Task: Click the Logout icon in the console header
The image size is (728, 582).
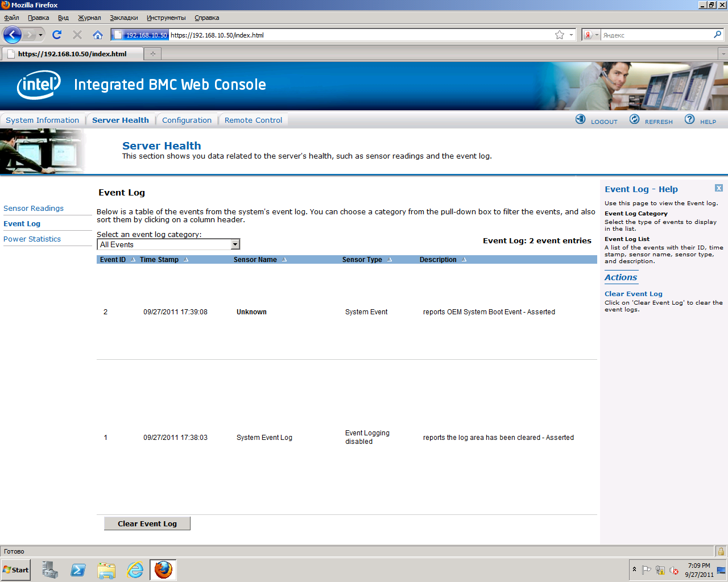Action: pos(580,119)
